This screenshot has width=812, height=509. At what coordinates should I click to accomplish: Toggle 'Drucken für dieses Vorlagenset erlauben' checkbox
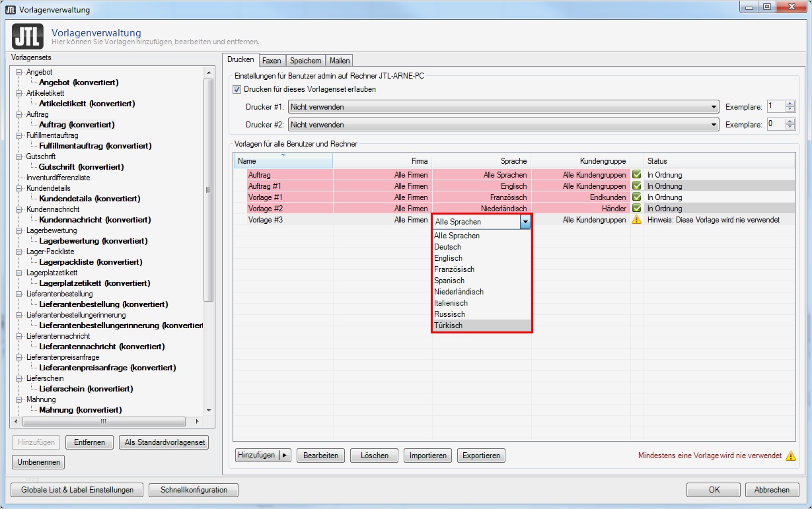click(x=238, y=89)
